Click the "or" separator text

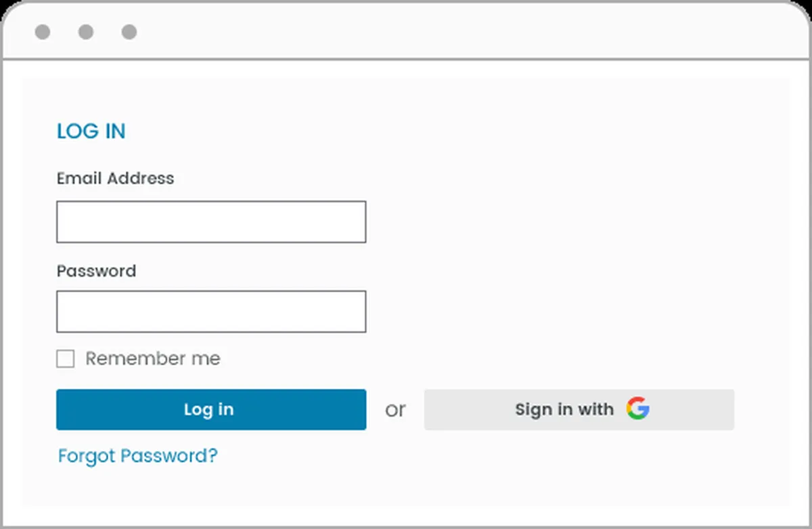[x=395, y=410]
